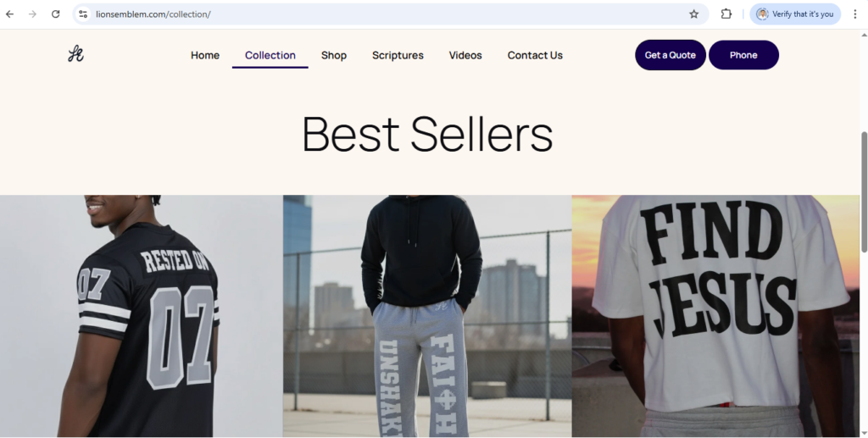Open the Scriptures page

pos(398,55)
